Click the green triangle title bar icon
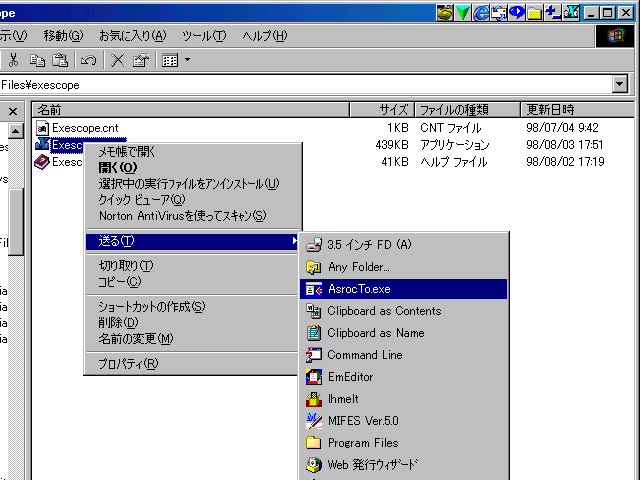The height and width of the screenshot is (480, 640). point(463,13)
